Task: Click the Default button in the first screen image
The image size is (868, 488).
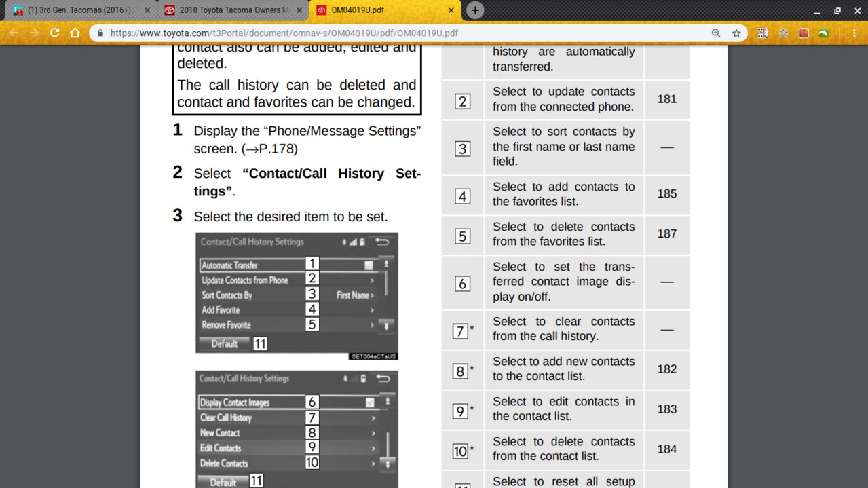Action: click(x=225, y=343)
